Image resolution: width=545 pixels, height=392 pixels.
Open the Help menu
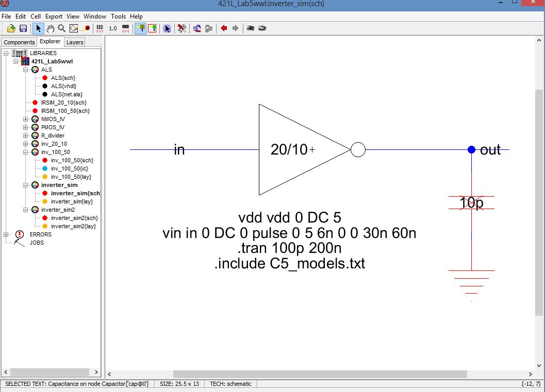(136, 16)
